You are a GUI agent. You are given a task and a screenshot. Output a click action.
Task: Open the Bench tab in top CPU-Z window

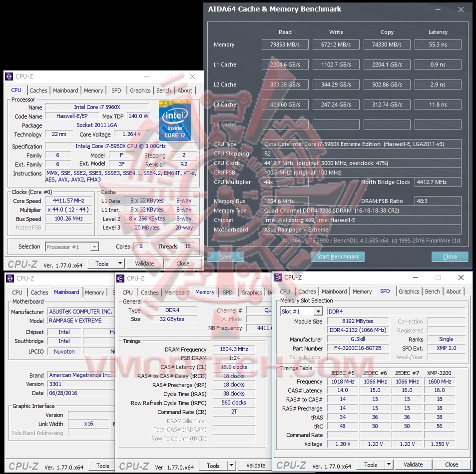point(163,90)
